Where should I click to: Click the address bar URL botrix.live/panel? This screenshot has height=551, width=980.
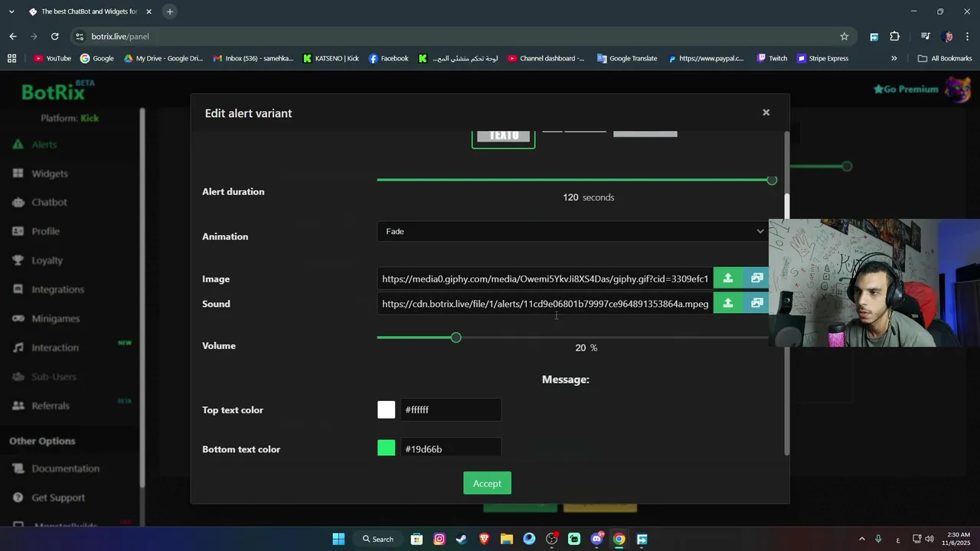(x=120, y=36)
